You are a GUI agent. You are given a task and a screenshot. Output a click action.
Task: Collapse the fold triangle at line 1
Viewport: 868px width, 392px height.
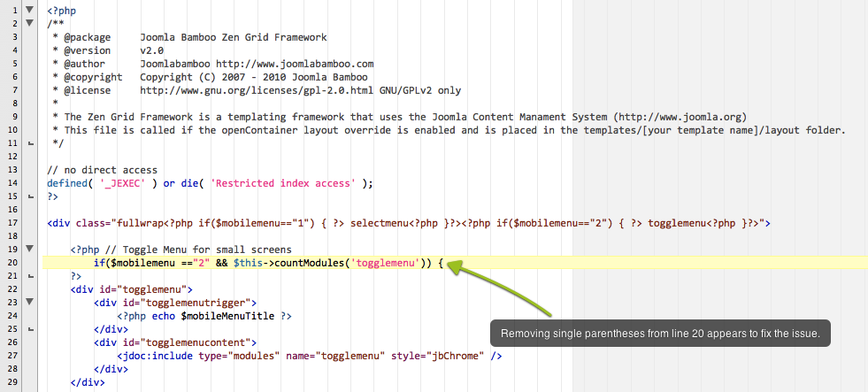coord(30,10)
